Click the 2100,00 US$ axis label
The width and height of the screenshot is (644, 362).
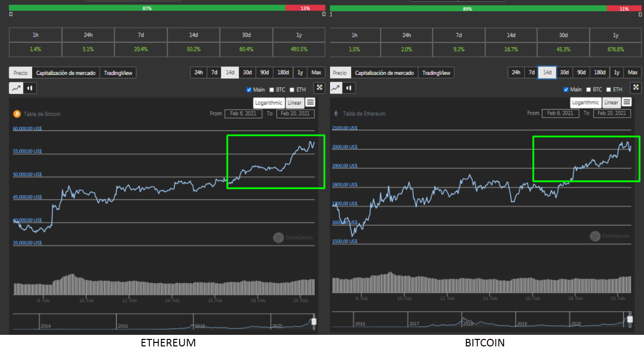pos(345,128)
